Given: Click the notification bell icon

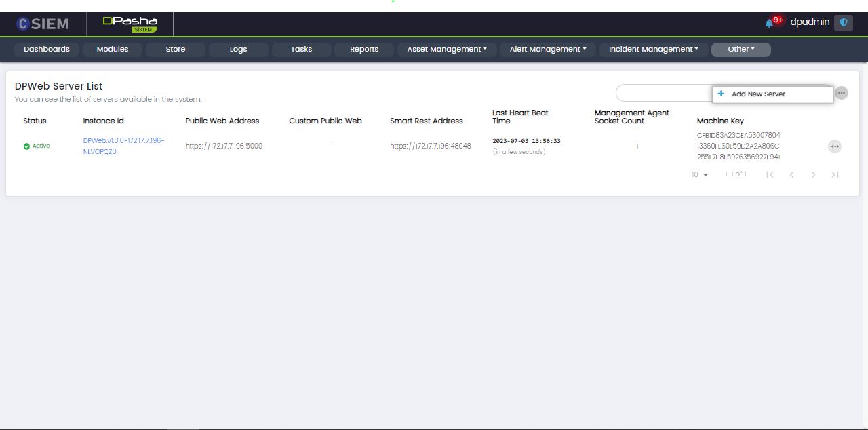Looking at the screenshot, I should 769,23.
